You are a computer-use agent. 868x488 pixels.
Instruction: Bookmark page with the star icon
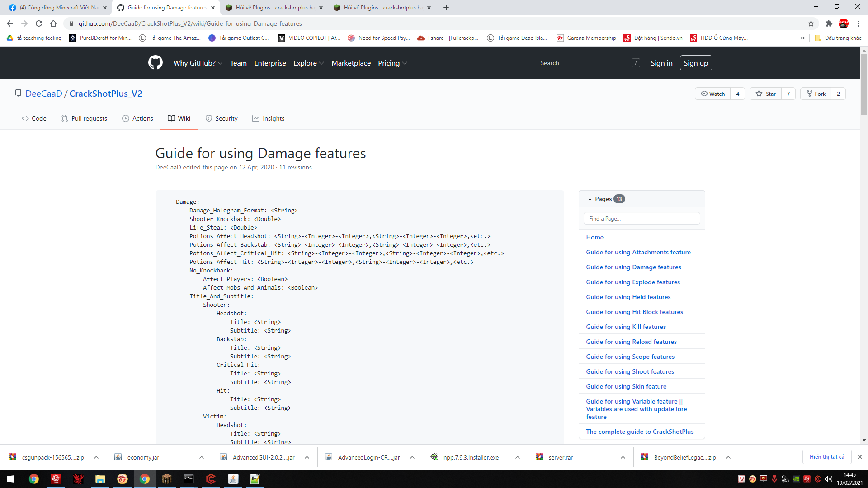tap(811, 23)
